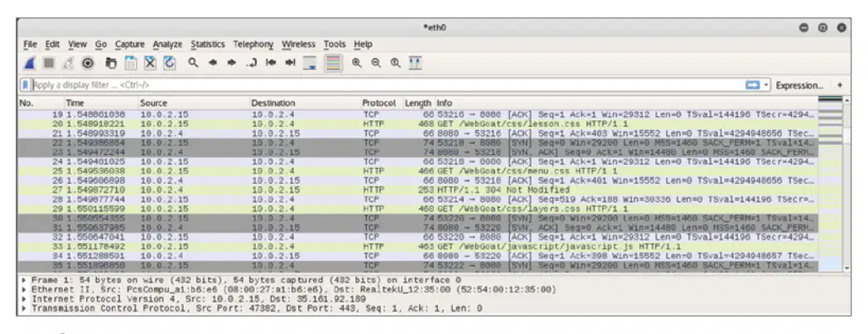Sort by Length column header
The image size is (868, 334).
click(418, 103)
